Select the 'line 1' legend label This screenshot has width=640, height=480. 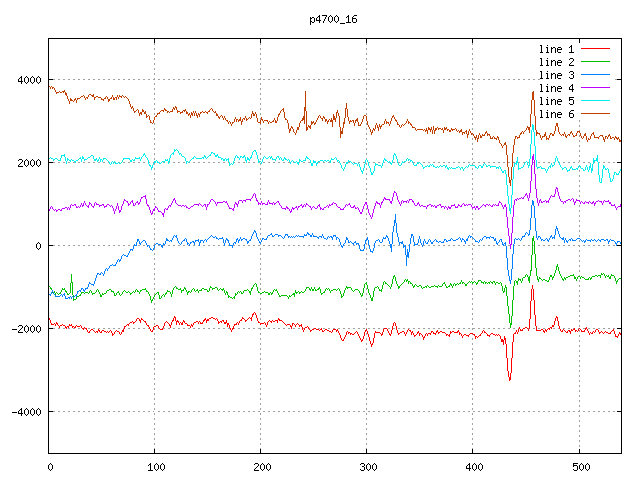click(x=556, y=49)
